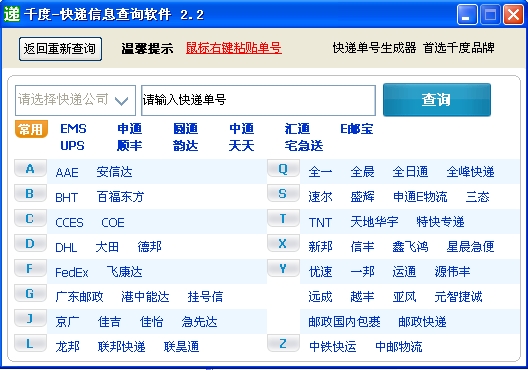Select 急先达 courier
The height and width of the screenshot is (370, 528).
(199, 322)
